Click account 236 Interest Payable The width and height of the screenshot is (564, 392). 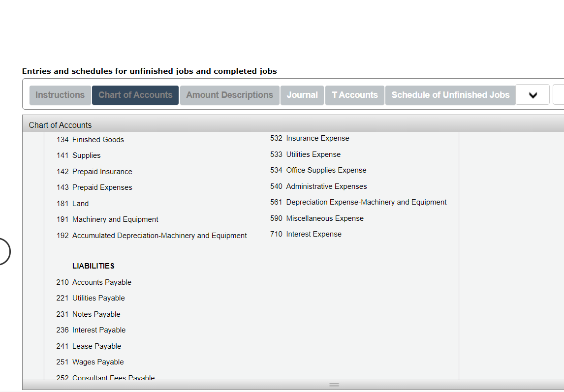tap(91, 330)
